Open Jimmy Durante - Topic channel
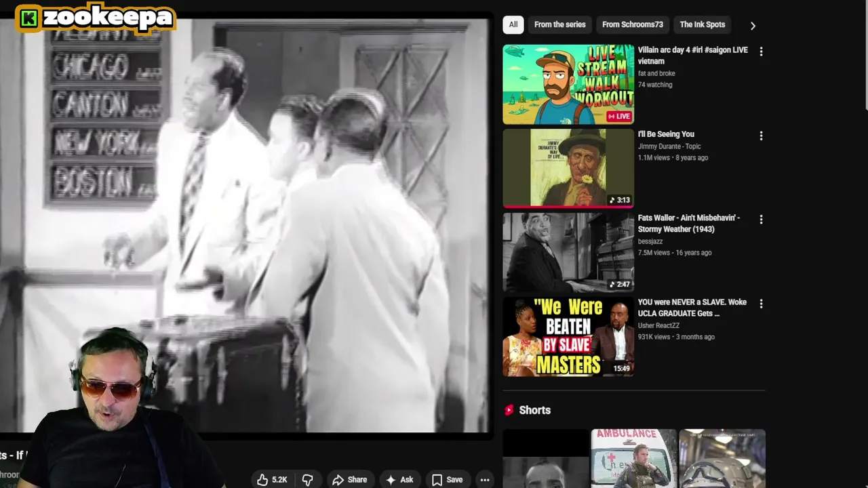 pyautogui.click(x=669, y=146)
